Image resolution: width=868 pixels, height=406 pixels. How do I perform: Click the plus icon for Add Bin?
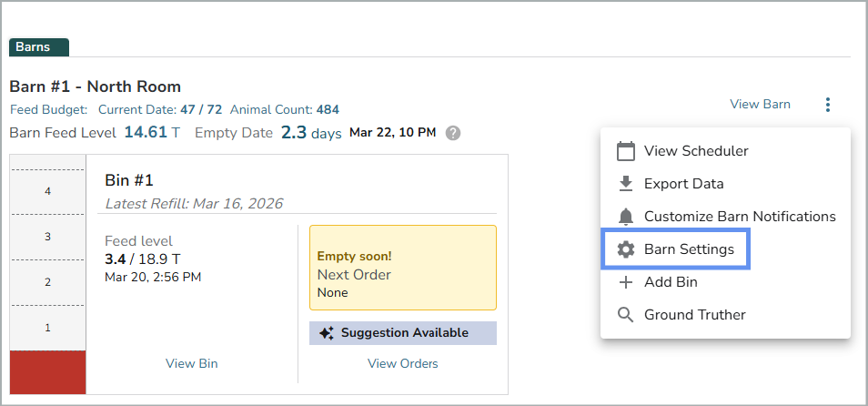coord(625,282)
